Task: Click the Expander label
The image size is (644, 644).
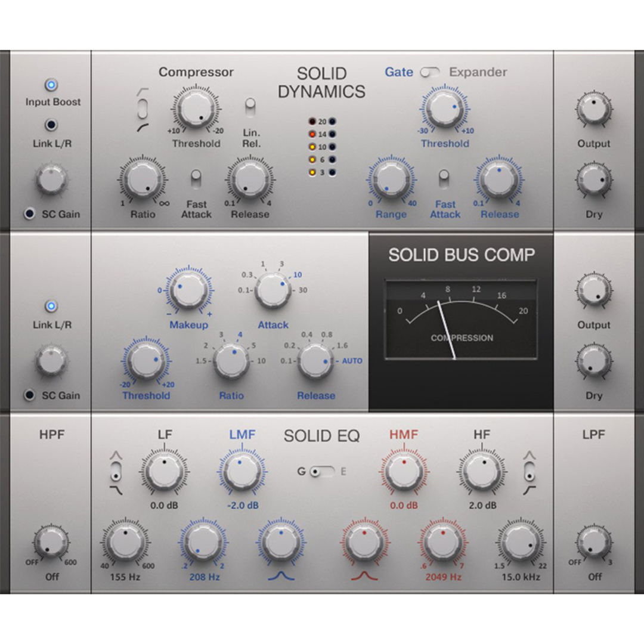Action: [x=478, y=72]
